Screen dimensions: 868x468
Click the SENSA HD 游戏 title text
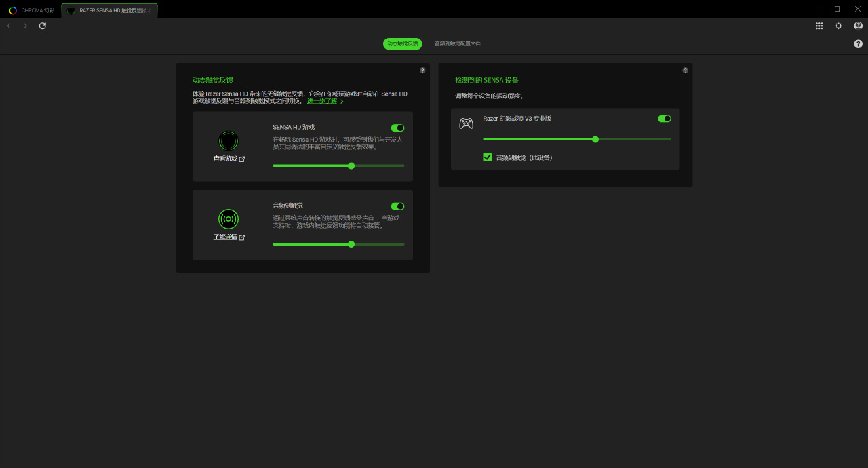[x=294, y=128]
